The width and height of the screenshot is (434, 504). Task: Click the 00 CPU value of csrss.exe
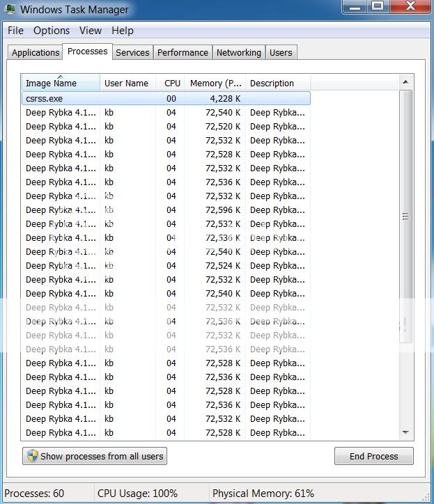coord(171,99)
